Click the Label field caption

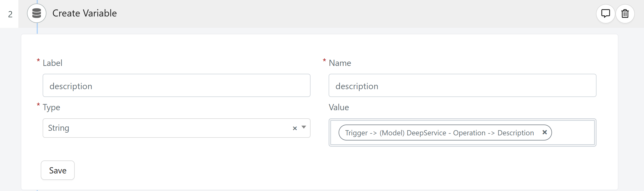pyautogui.click(x=52, y=63)
